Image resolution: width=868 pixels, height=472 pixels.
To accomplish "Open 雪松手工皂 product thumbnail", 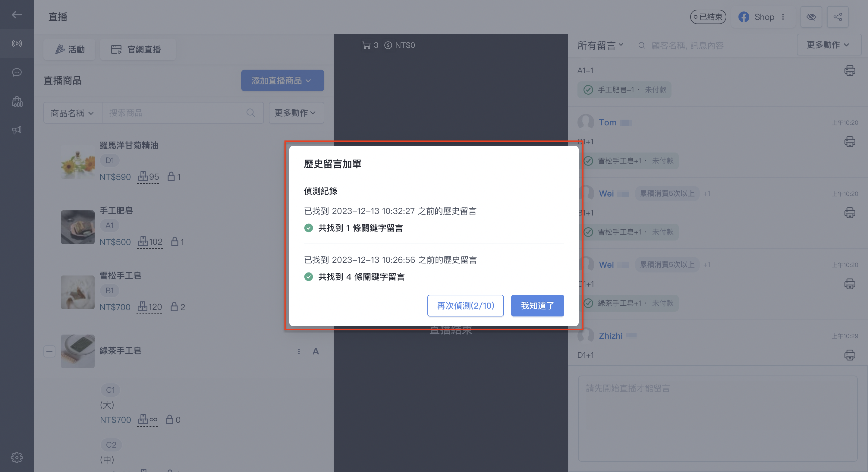I will 77,292.
